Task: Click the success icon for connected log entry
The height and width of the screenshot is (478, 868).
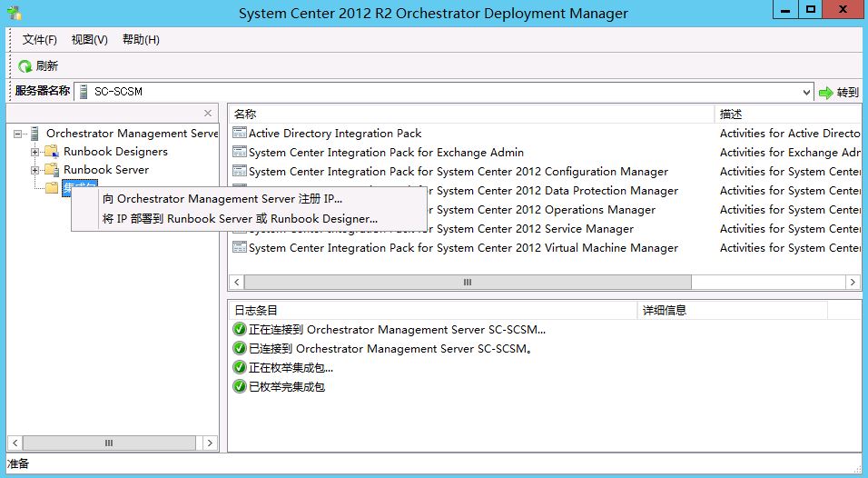Action: pos(240,348)
